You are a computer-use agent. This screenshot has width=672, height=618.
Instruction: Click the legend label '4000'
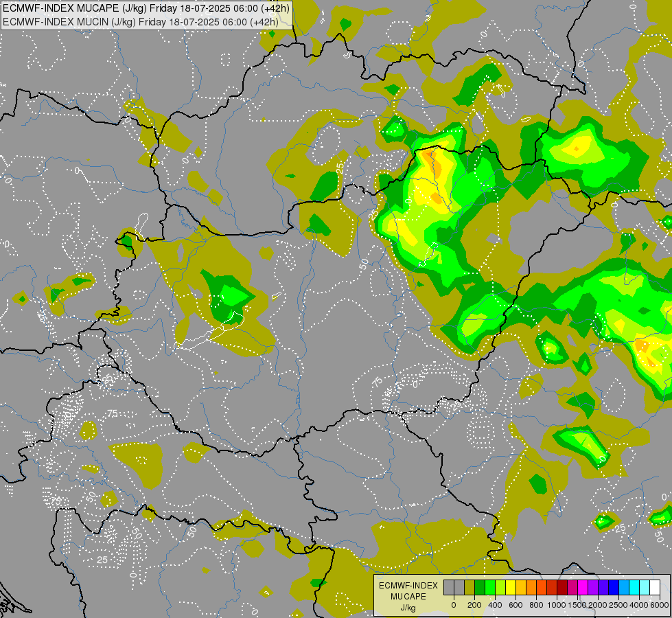pos(639,605)
